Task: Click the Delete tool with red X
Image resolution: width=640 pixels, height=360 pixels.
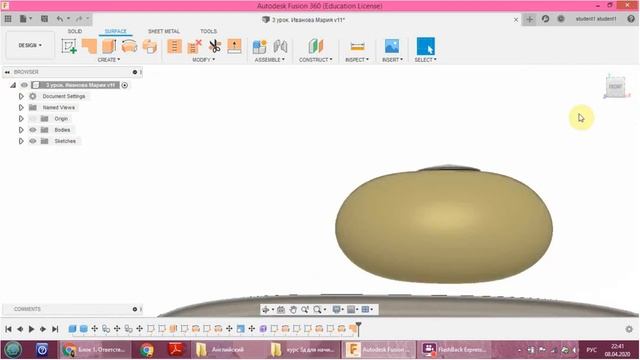Action: (x=194, y=46)
